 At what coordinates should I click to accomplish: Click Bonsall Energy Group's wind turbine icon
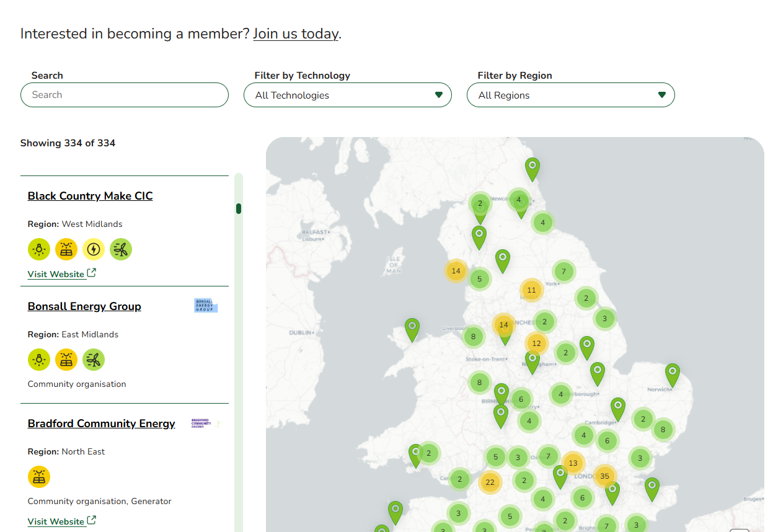94,360
